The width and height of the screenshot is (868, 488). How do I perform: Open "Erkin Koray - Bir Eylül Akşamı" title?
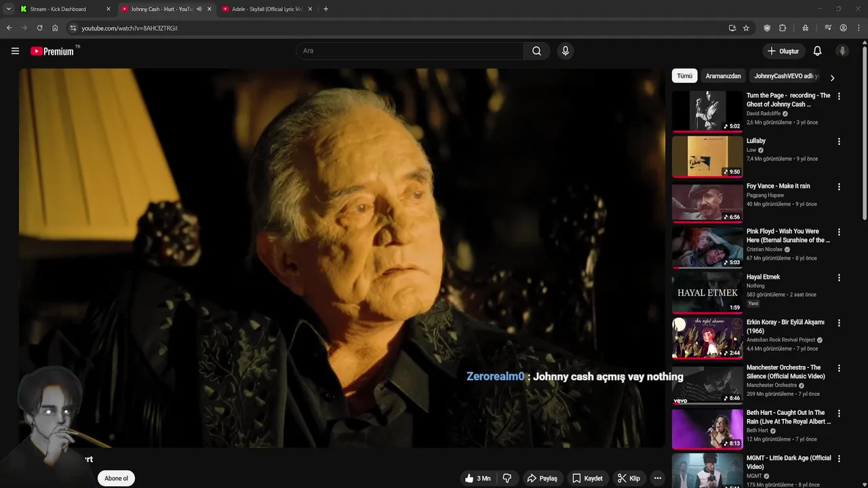785,327
